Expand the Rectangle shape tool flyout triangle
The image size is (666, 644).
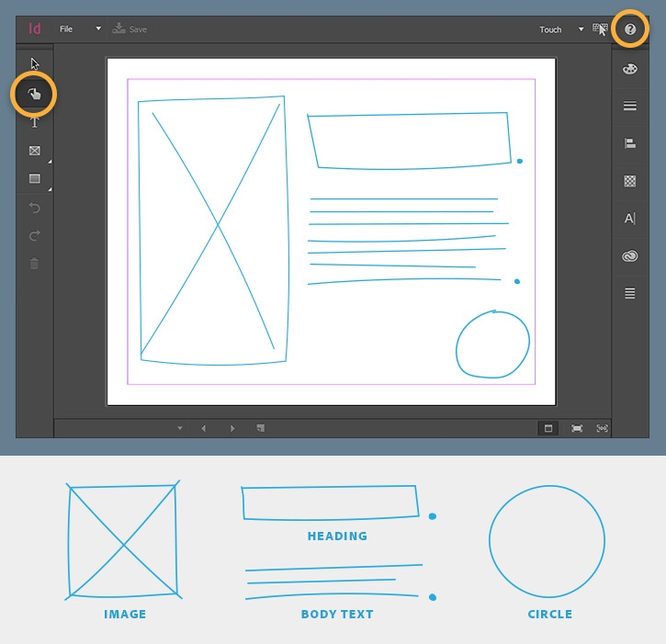click(50, 189)
